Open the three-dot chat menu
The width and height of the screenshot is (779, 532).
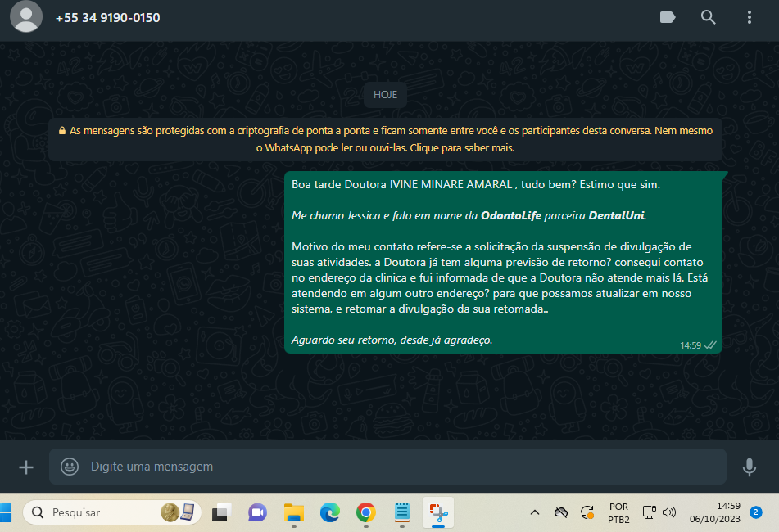tap(750, 17)
